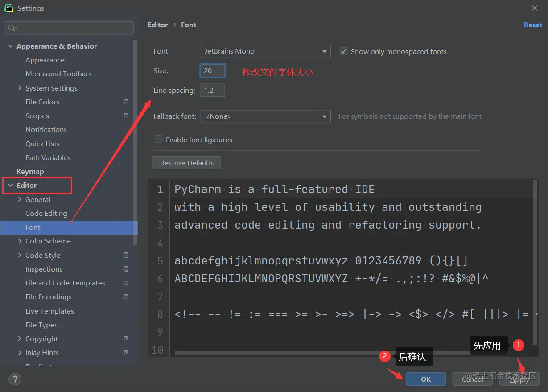Open the Font dropdown JetBrains Mono
Viewport: 548px width, 392px height.
click(x=265, y=51)
